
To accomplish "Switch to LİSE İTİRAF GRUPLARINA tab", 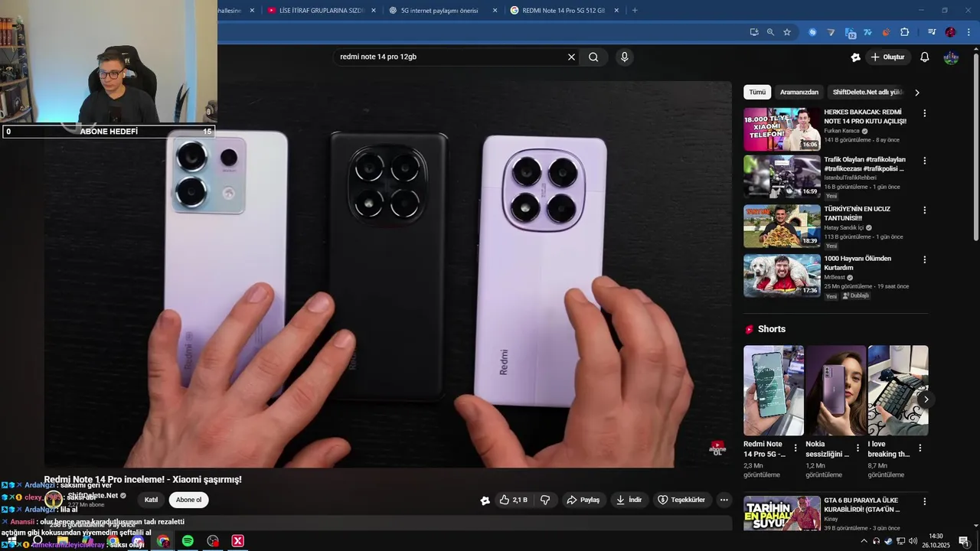I will (321, 11).
